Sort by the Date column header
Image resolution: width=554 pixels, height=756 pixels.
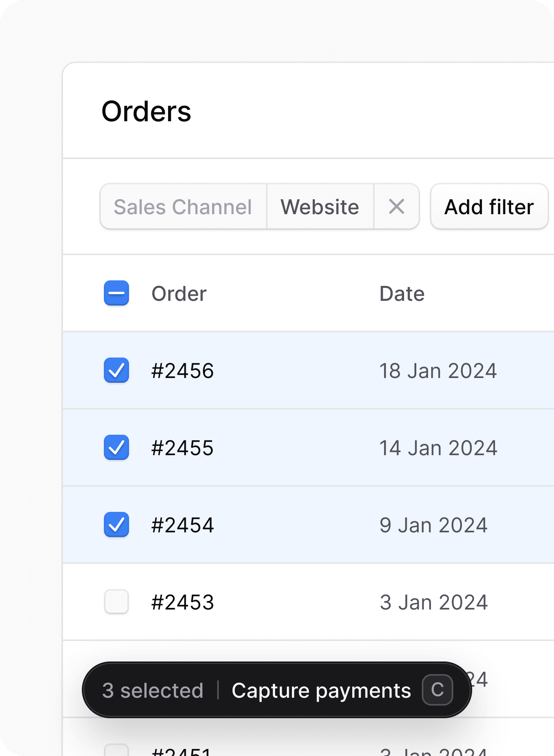(402, 294)
